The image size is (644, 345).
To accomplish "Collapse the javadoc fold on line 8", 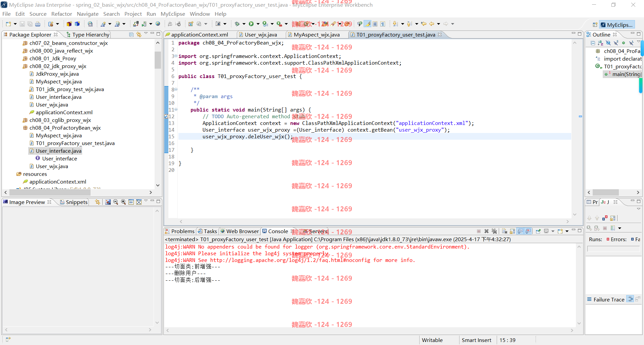I will click(176, 89).
